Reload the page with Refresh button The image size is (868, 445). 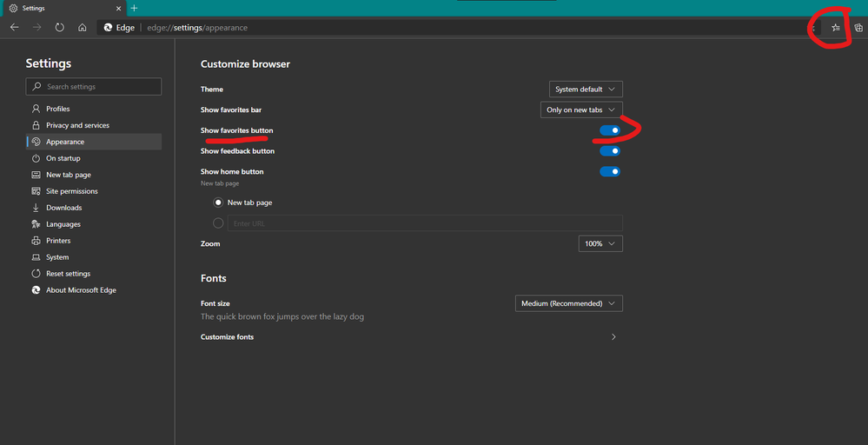59,27
